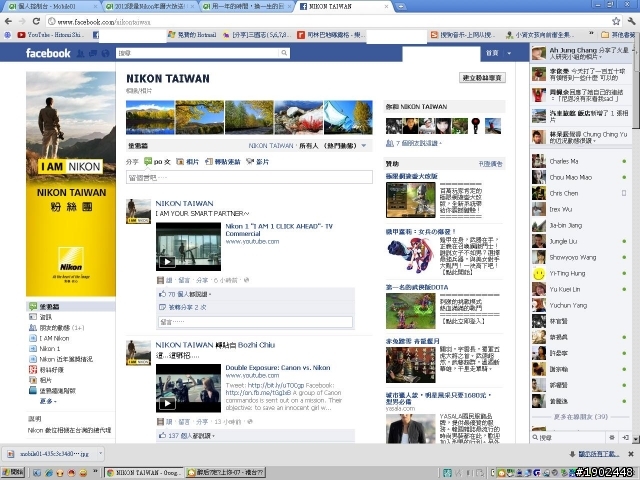Open the notifications globe icon in Facebook header
This screenshot has width=640, height=480.
point(106,53)
